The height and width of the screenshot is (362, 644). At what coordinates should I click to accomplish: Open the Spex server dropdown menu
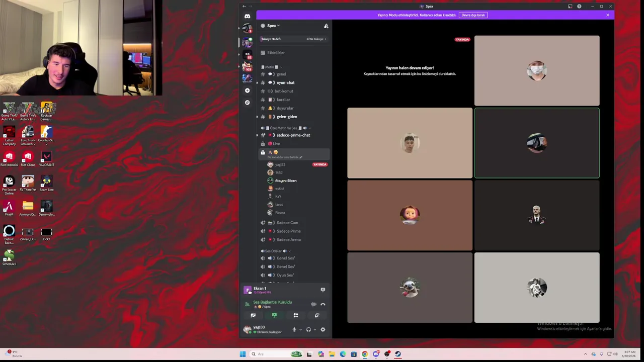(273, 26)
